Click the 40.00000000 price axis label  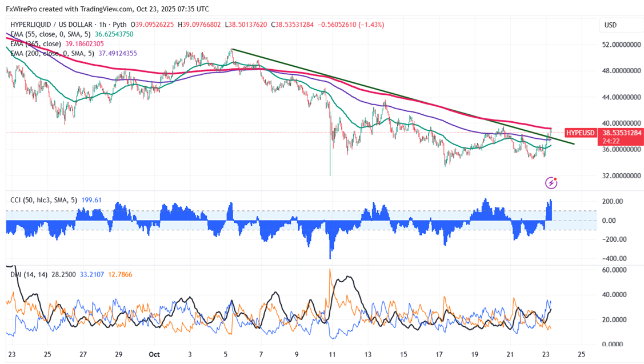pos(621,123)
